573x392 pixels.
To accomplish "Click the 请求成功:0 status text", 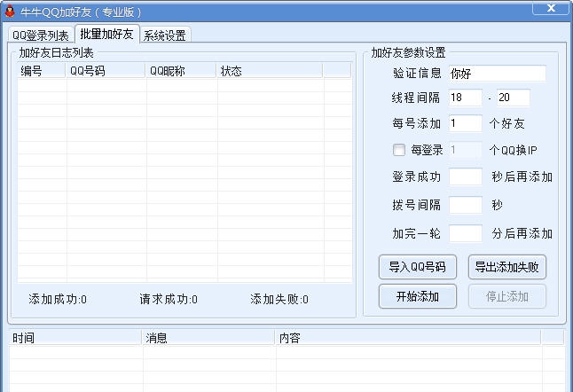I will click(x=169, y=300).
